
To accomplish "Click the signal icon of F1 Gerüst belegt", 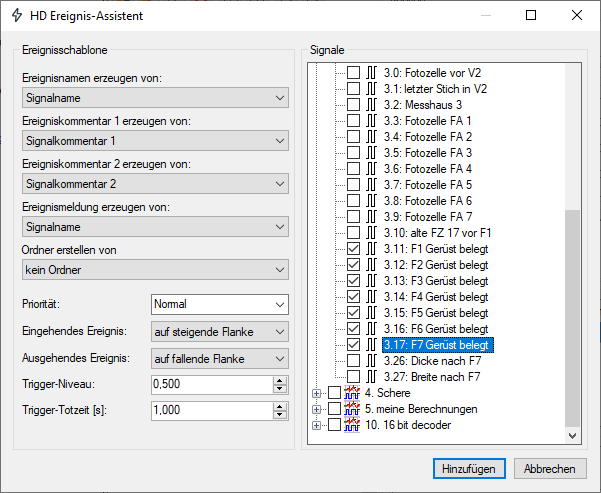I will [370, 249].
